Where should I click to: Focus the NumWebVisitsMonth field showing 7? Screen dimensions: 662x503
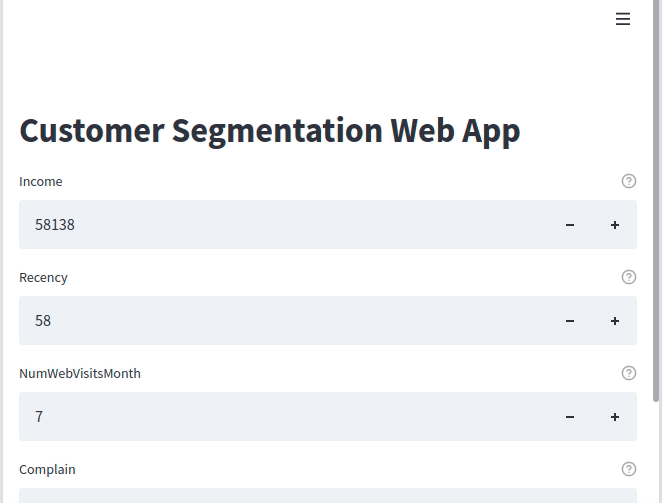pyautogui.click(x=283, y=417)
